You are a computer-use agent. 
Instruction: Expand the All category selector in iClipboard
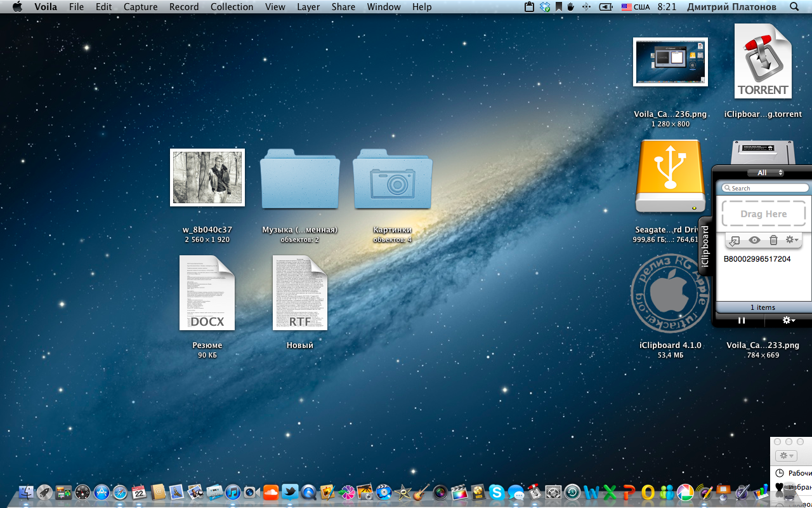pos(766,173)
